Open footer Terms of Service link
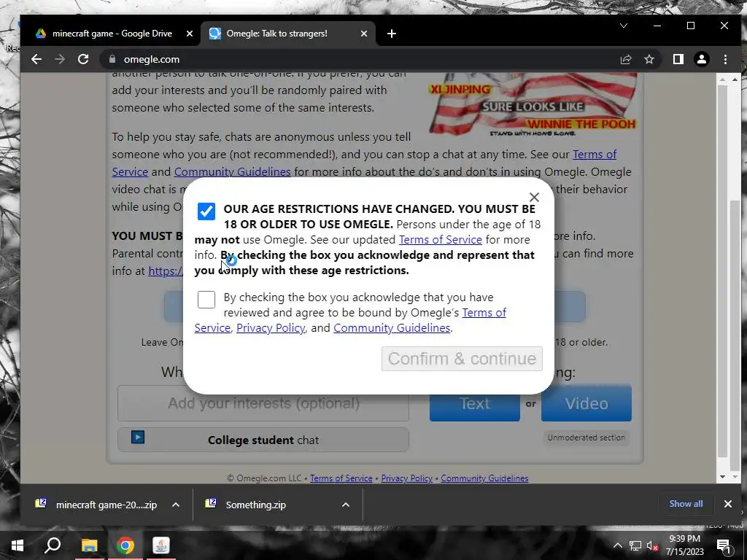Viewport: 747px width, 560px height. click(341, 478)
